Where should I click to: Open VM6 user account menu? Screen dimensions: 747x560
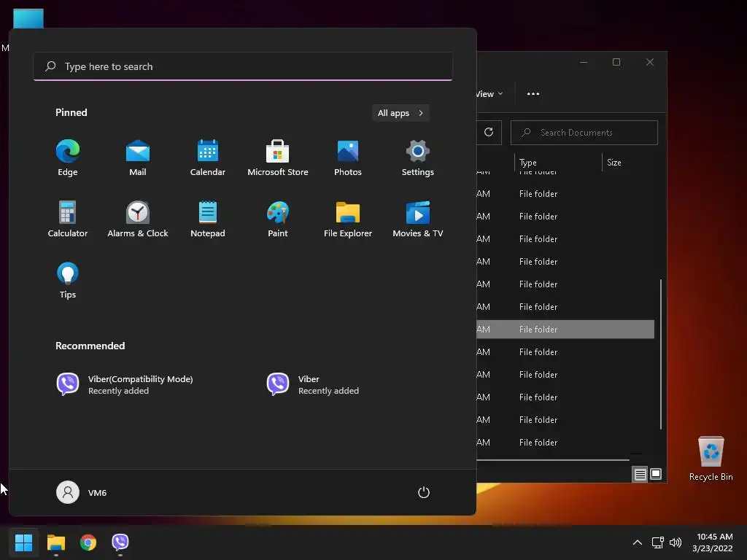[x=82, y=492]
